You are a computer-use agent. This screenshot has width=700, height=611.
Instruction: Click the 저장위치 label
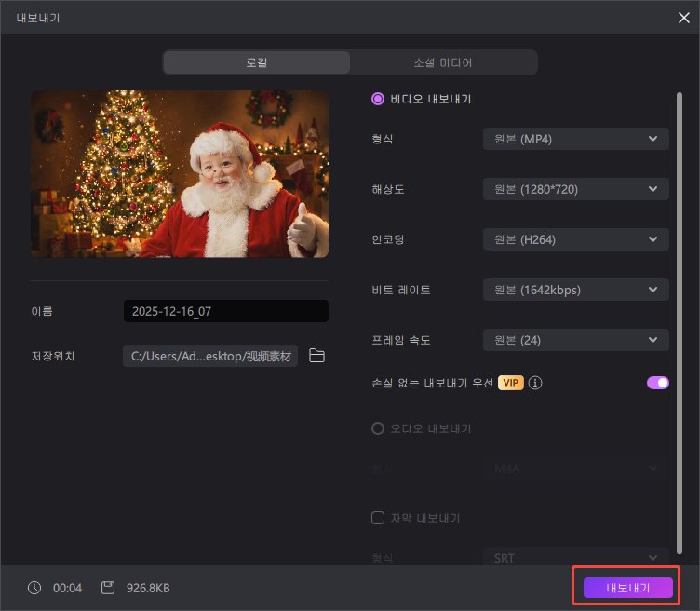[53, 356]
